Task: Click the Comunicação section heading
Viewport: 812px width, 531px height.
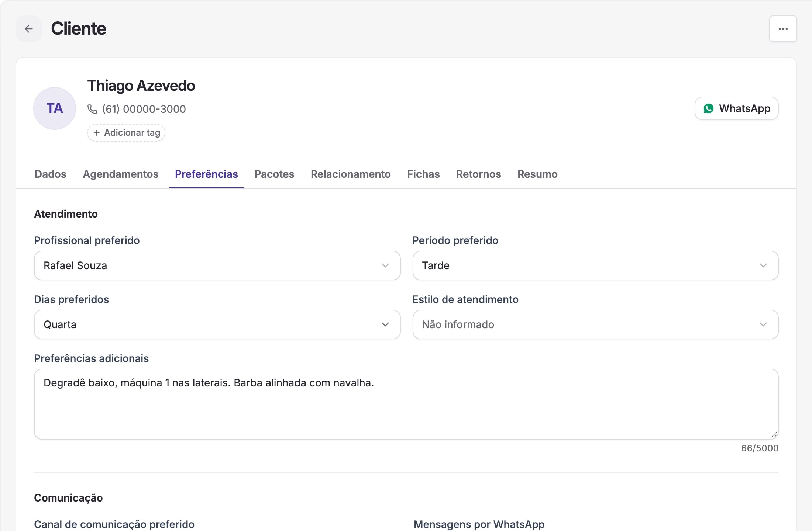Action: (68, 498)
